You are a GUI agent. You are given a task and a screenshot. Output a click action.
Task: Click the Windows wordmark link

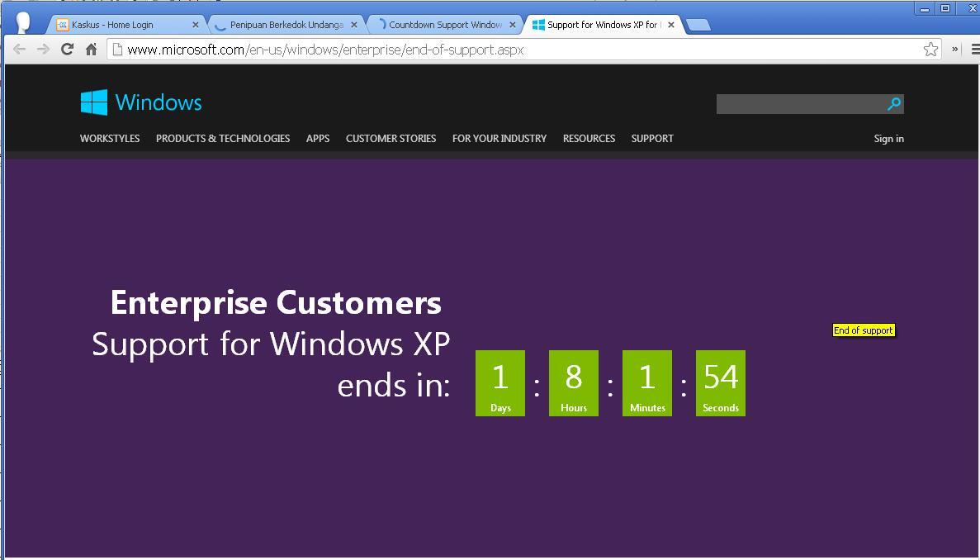pos(159,102)
